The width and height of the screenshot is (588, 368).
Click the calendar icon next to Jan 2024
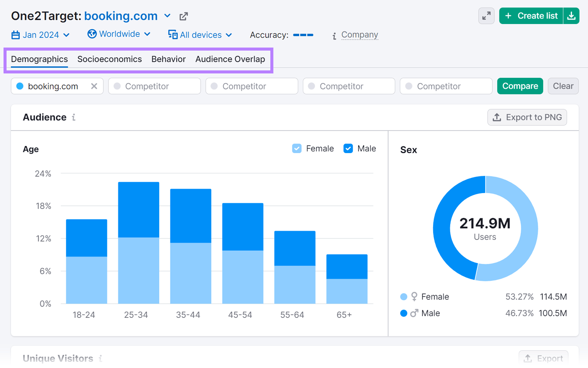tap(16, 35)
